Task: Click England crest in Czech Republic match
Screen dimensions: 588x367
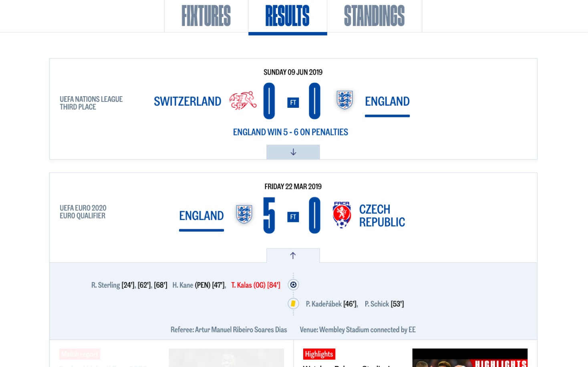Action: [x=244, y=214]
